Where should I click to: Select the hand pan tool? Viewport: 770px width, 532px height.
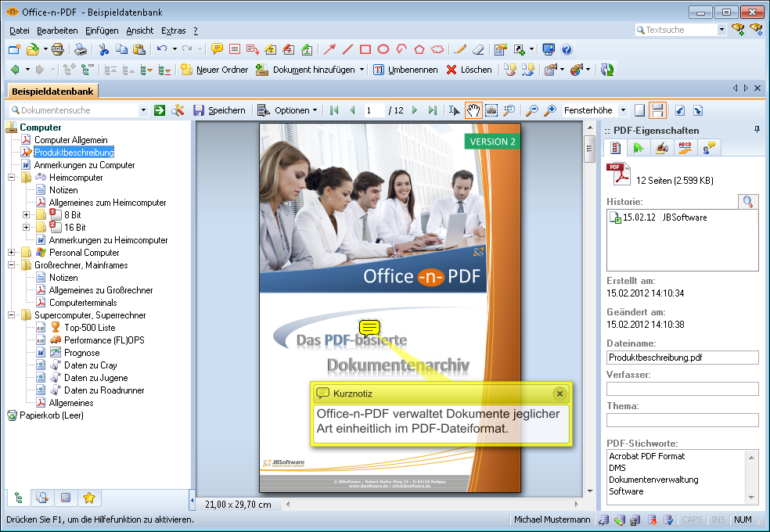pos(473,110)
